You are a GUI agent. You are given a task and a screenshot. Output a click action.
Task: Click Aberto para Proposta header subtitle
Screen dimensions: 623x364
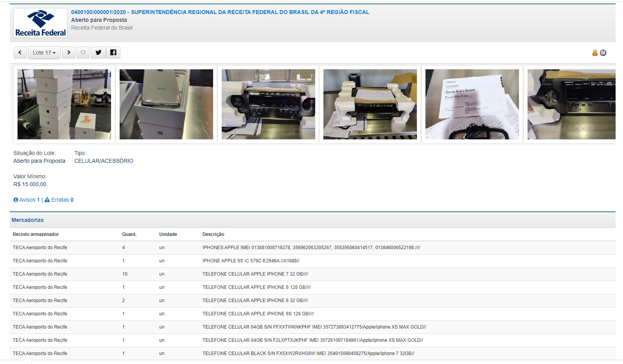(x=99, y=20)
